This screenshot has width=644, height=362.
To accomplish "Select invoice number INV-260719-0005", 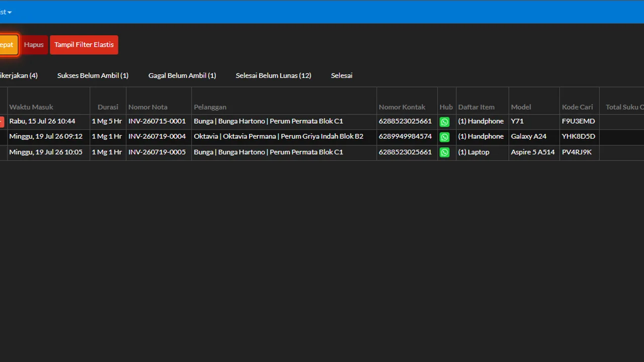I will tap(157, 152).
